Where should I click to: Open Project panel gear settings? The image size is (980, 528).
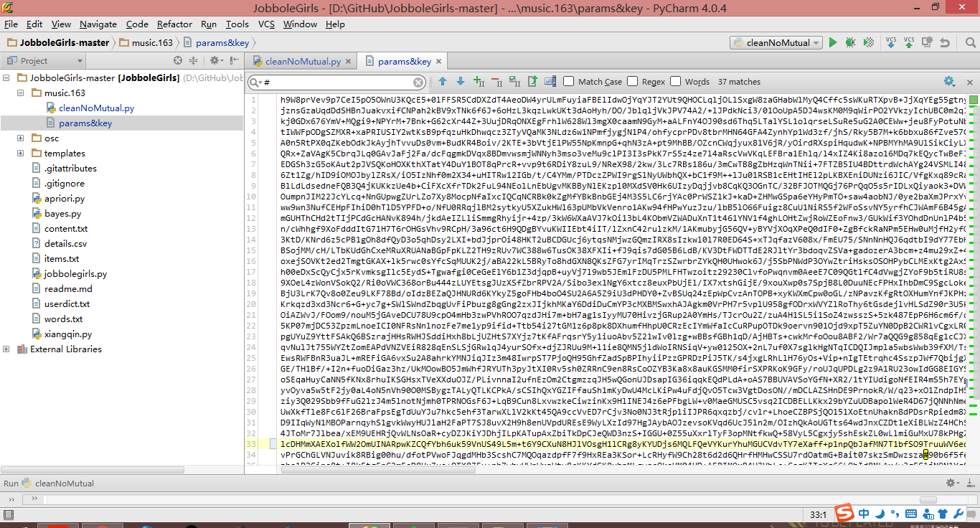coord(216,61)
